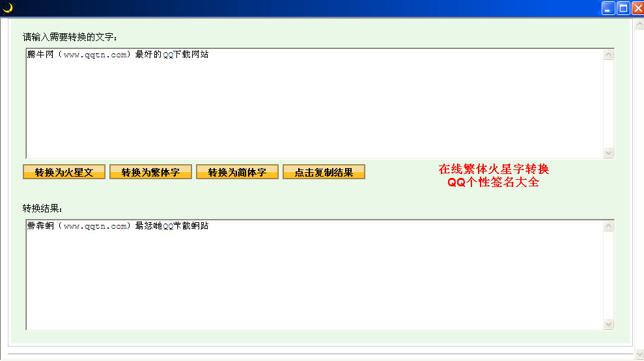This screenshot has height=361, width=644.
Task: Click the moon application icon in title bar
Action: 8,8
